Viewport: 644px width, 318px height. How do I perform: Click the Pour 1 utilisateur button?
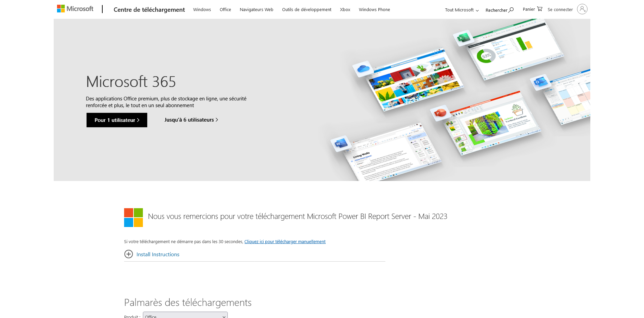click(x=117, y=120)
